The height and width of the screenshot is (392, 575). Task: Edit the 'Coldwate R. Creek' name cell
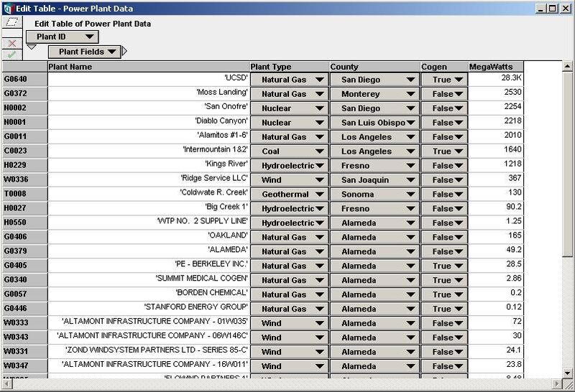(x=149, y=193)
